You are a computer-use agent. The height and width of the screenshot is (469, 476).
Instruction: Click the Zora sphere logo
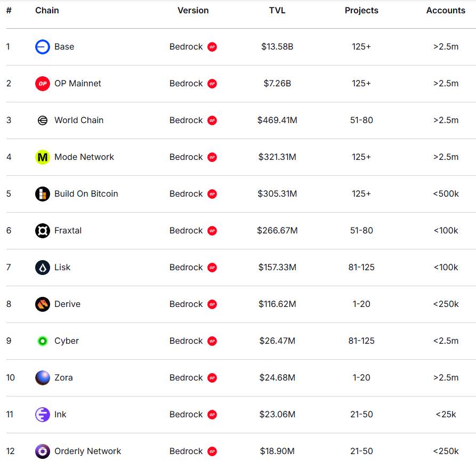[x=43, y=378]
